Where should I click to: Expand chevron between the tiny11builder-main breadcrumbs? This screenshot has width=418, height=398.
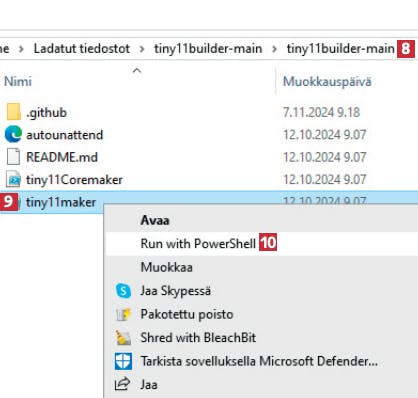point(275,49)
